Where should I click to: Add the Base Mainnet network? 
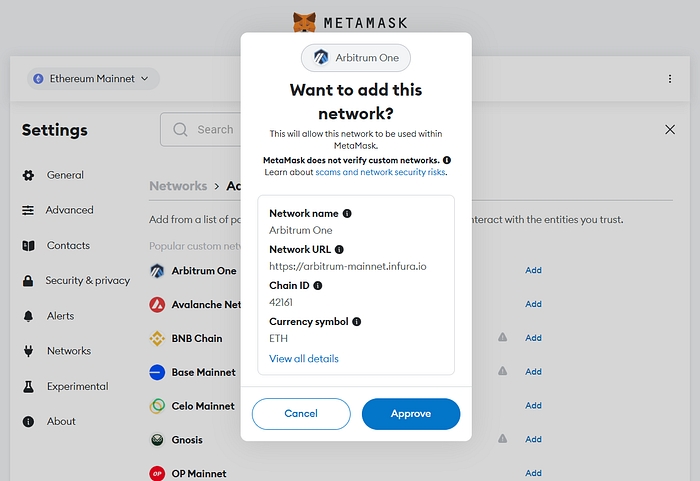coord(533,372)
